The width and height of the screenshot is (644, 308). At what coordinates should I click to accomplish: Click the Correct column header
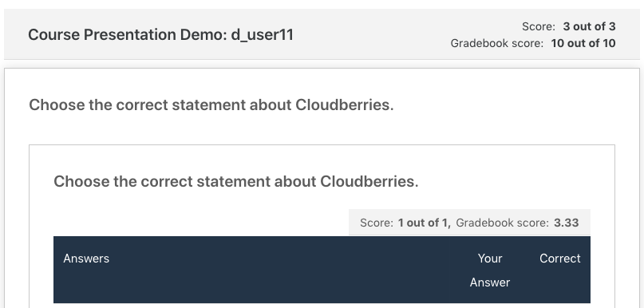tap(559, 259)
